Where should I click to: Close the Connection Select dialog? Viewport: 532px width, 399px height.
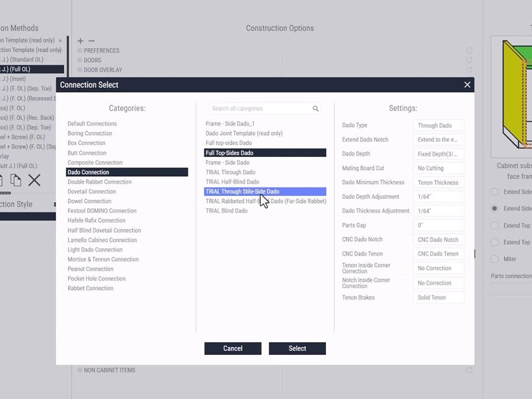click(x=467, y=85)
